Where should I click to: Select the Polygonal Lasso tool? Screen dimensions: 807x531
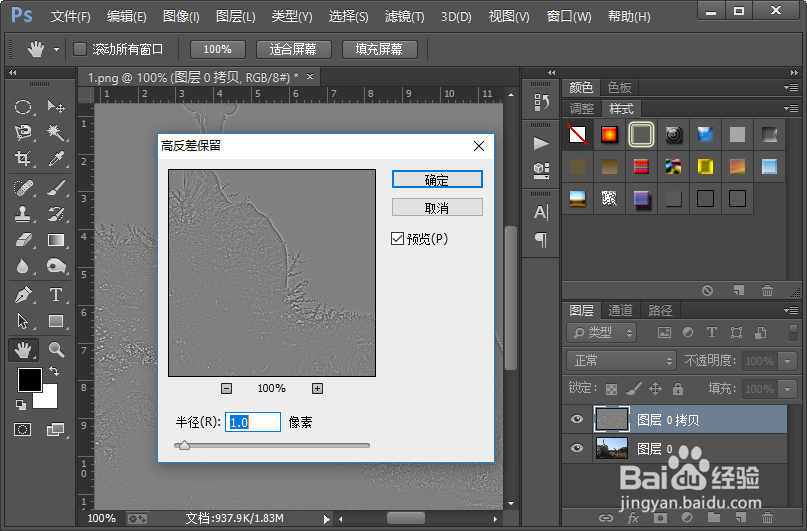point(23,133)
